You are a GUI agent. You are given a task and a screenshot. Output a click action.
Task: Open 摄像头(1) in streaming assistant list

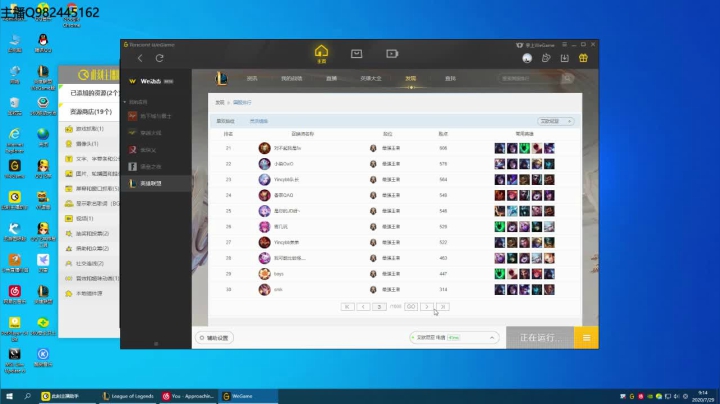click(87, 144)
